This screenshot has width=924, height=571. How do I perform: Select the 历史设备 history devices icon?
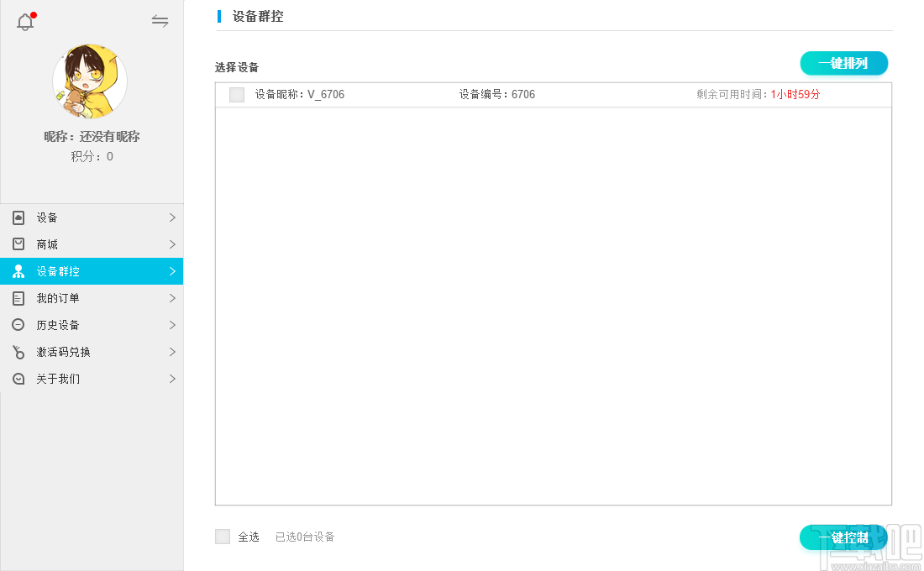pos(18,325)
